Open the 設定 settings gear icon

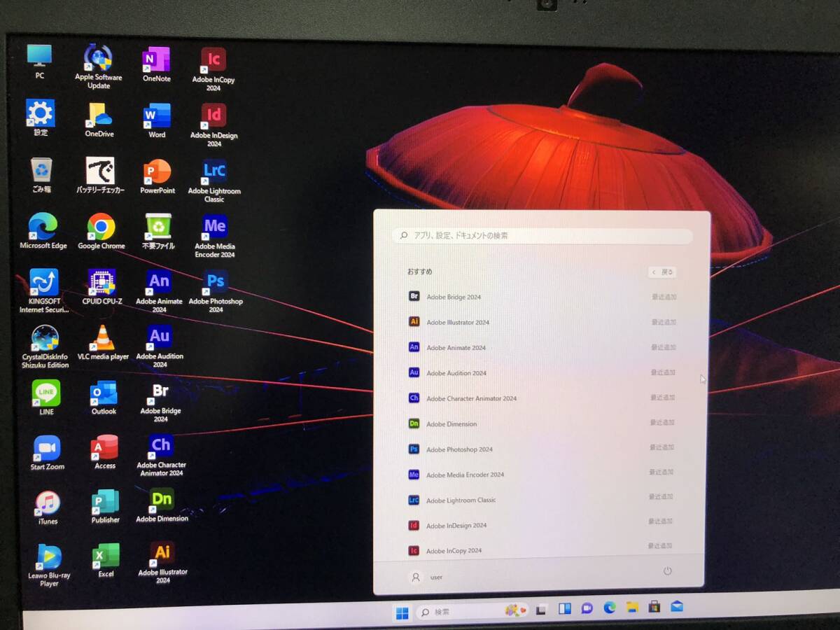[x=41, y=117]
